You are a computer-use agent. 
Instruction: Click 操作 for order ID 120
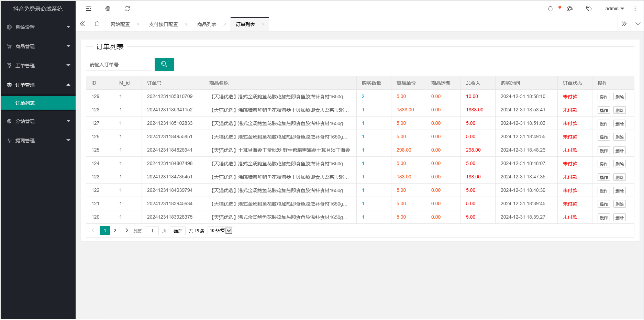(604, 218)
